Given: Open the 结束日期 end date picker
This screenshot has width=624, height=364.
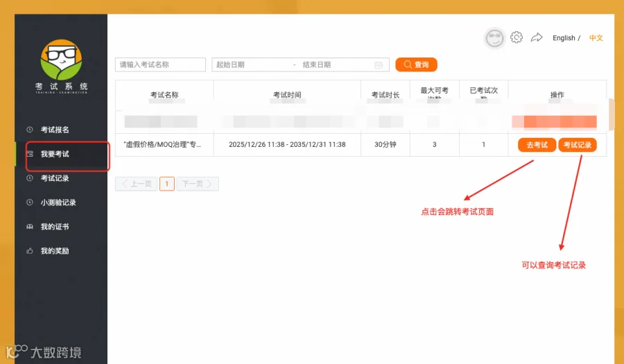Looking at the screenshot, I should tap(336, 65).
